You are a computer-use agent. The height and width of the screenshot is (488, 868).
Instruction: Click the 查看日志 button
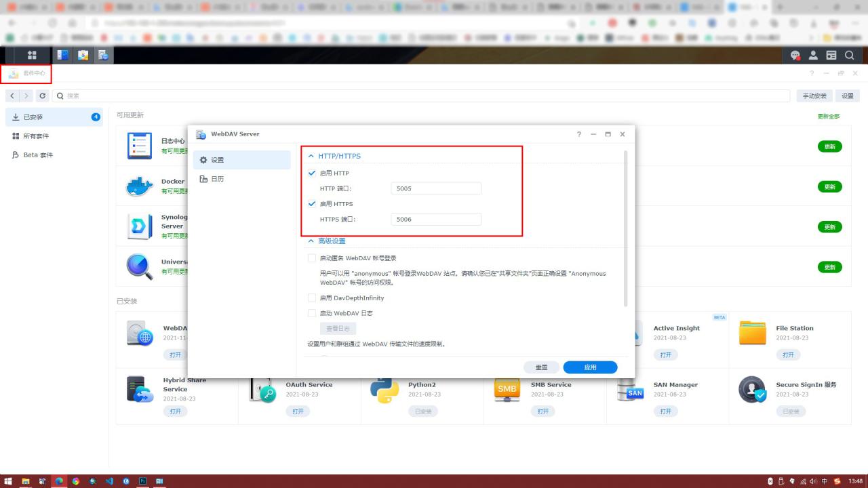338,329
